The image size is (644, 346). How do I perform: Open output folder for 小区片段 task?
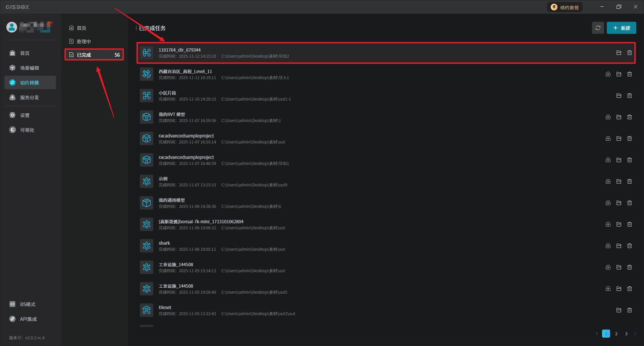(619, 96)
